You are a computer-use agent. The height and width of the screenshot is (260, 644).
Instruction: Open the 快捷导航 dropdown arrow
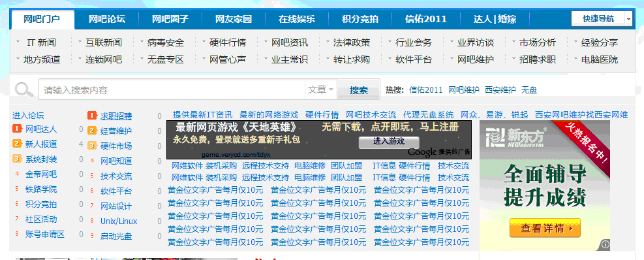628,19
